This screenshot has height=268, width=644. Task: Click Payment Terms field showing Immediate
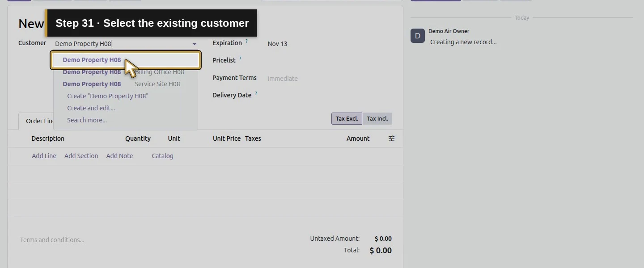[x=329, y=79]
